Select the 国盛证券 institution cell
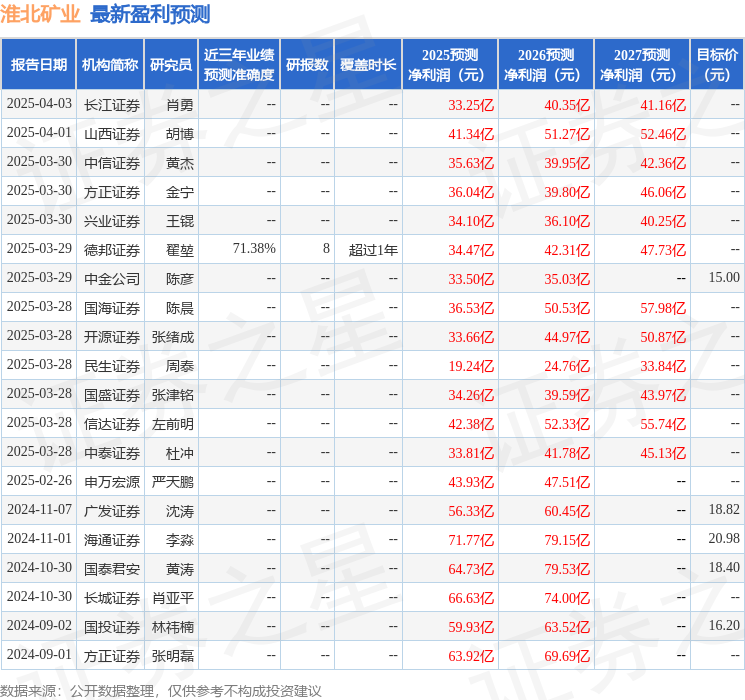Image resolution: width=745 pixels, height=700 pixels. [x=112, y=395]
